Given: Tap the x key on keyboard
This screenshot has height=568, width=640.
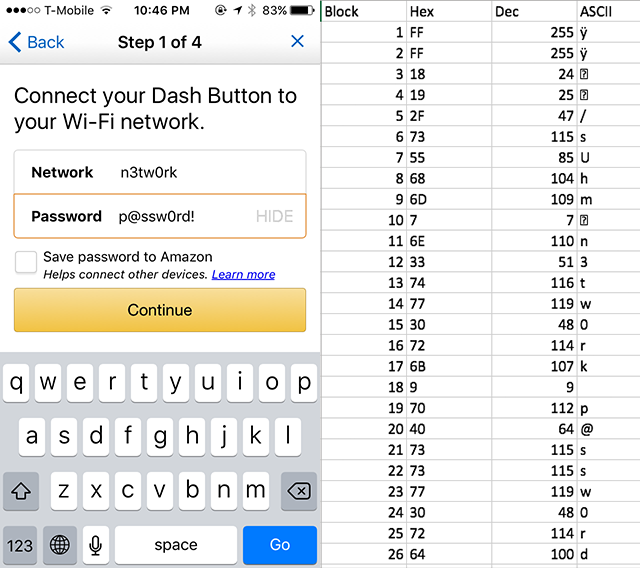Looking at the screenshot, I should pyautogui.click(x=96, y=491).
